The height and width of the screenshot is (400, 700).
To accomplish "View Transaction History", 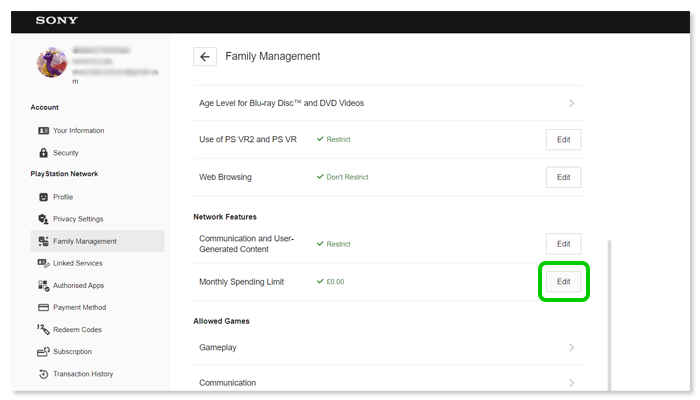I will click(x=83, y=374).
